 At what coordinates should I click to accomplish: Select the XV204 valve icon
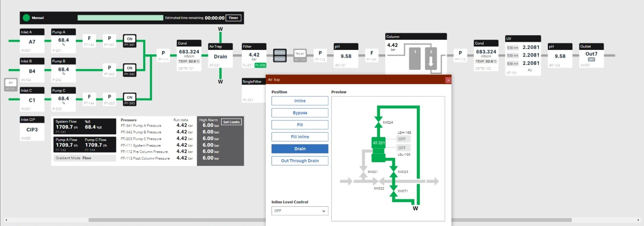point(279,53)
